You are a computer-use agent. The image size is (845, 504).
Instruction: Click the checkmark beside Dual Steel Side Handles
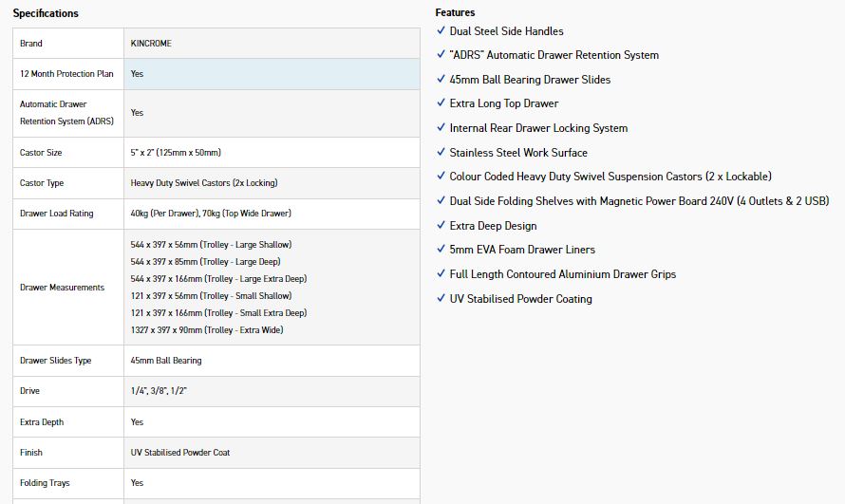pos(441,31)
